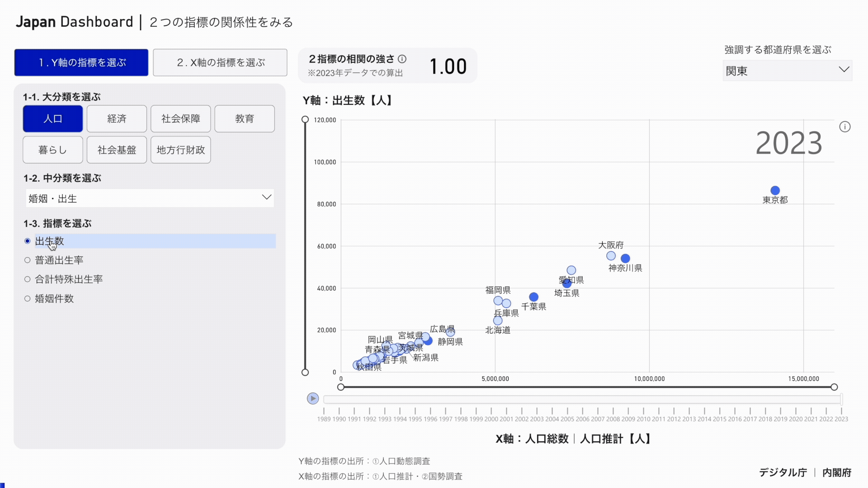Click the 大阪府 data point

pos(611,256)
